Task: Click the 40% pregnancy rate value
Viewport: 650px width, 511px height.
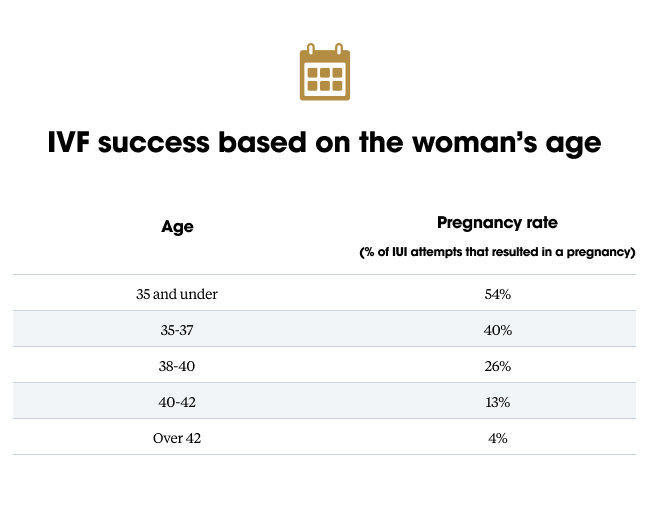Action: 497,330
